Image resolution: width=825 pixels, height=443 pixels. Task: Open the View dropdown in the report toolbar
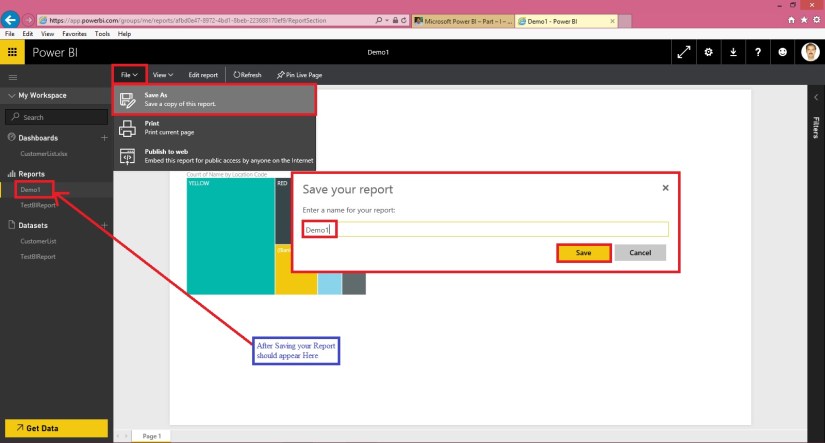coord(163,75)
